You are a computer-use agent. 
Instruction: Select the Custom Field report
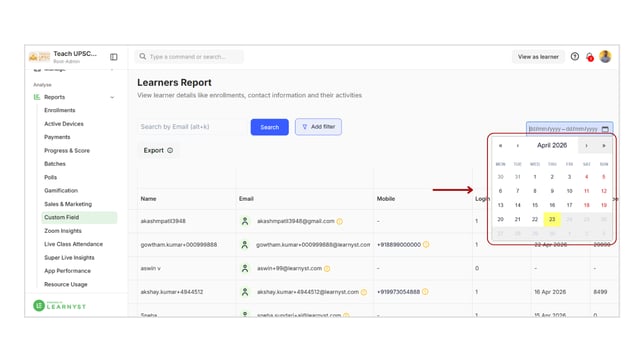click(x=79, y=217)
